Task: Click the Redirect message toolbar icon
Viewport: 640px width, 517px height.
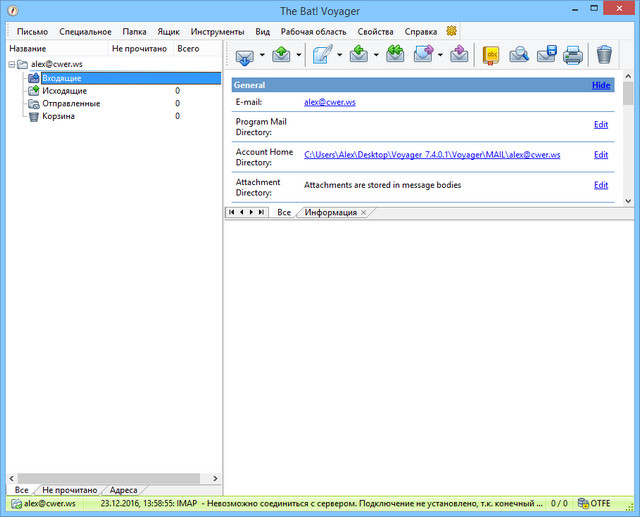Action: pyautogui.click(x=459, y=55)
